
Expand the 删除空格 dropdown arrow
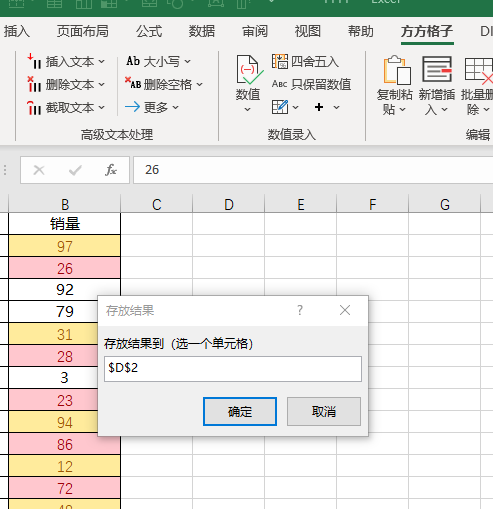point(200,85)
